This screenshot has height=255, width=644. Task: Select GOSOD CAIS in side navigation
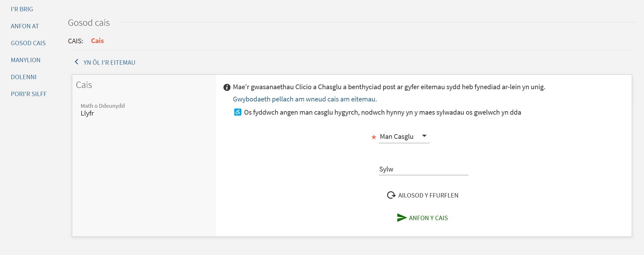coord(28,43)
